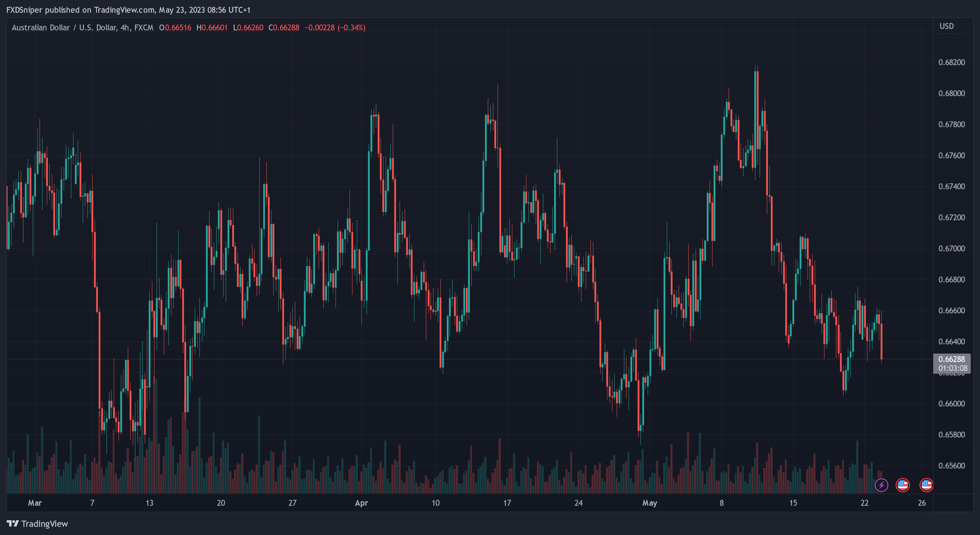Click the current price label 0.66288

click(952, 359)
